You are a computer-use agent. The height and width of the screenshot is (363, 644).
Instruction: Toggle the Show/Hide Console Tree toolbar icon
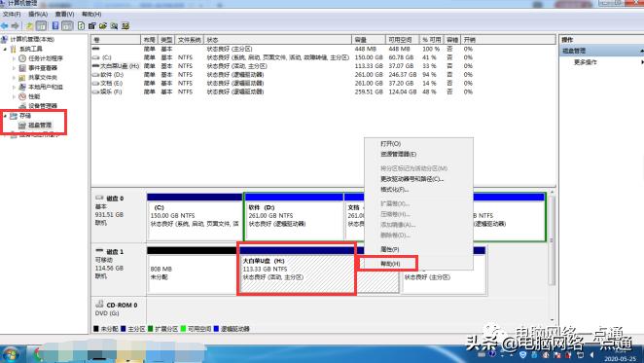42,26
